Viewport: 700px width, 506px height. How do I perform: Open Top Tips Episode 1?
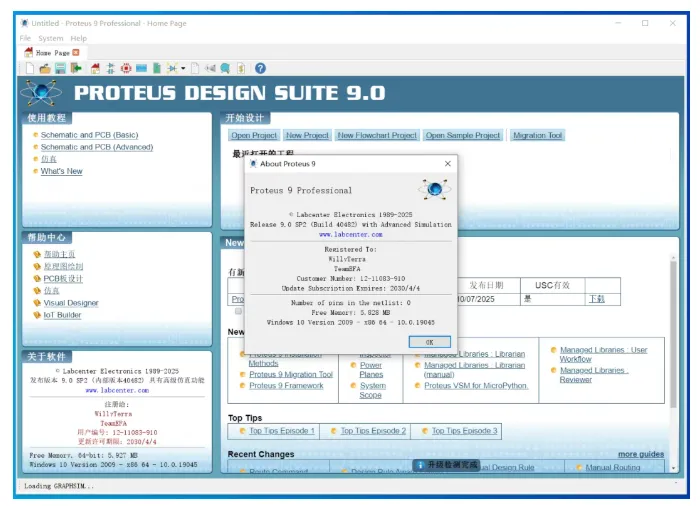pos(282,431)
